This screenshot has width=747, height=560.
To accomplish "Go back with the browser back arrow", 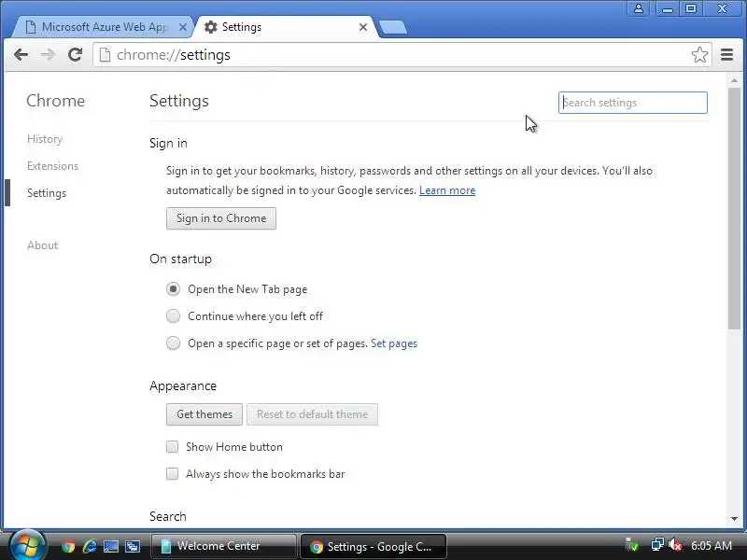I will [21, 55].
